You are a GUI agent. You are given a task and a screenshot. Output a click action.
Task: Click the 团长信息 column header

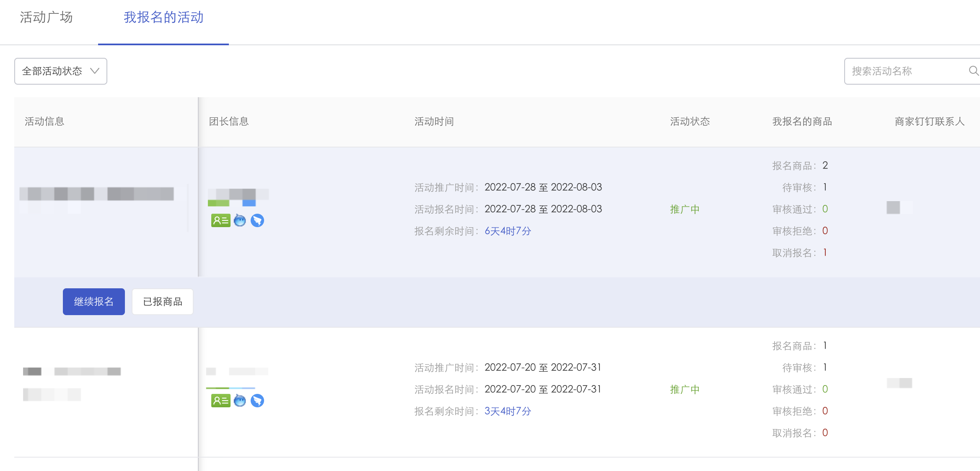pyautogui.click(x=229, y=122)
